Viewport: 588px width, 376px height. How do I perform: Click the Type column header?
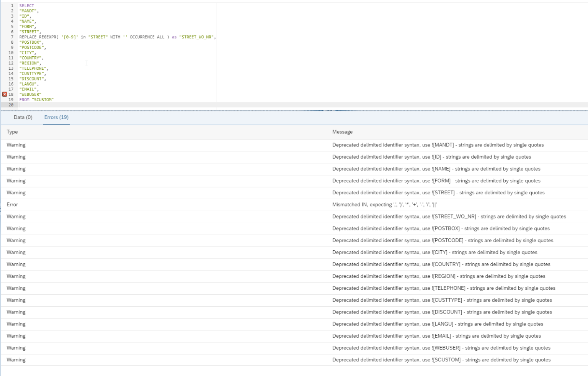[12, 131]
